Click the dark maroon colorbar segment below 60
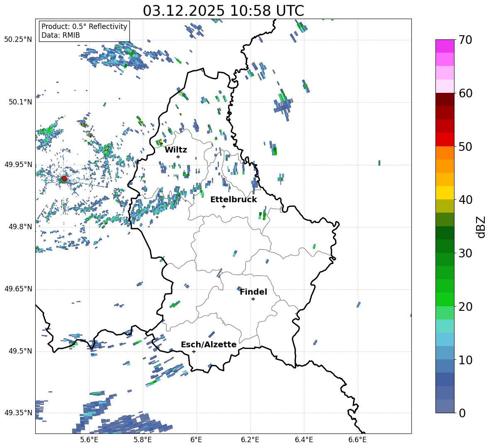Screen dimensions: 491x448 point(445,99)
